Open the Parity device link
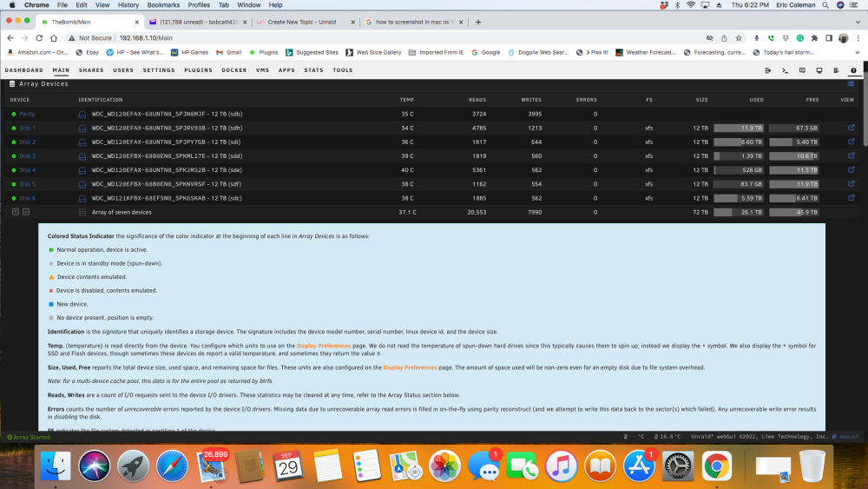 (x=27, y=114)
